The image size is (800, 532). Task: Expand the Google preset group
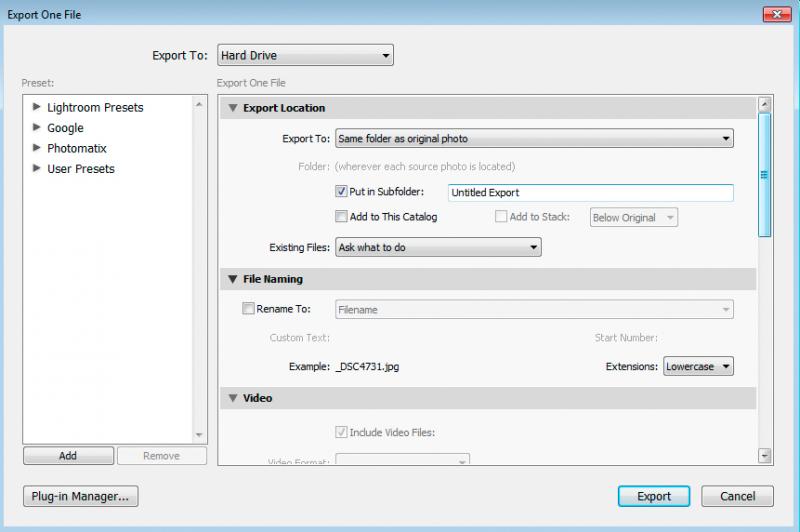[36, 127]
